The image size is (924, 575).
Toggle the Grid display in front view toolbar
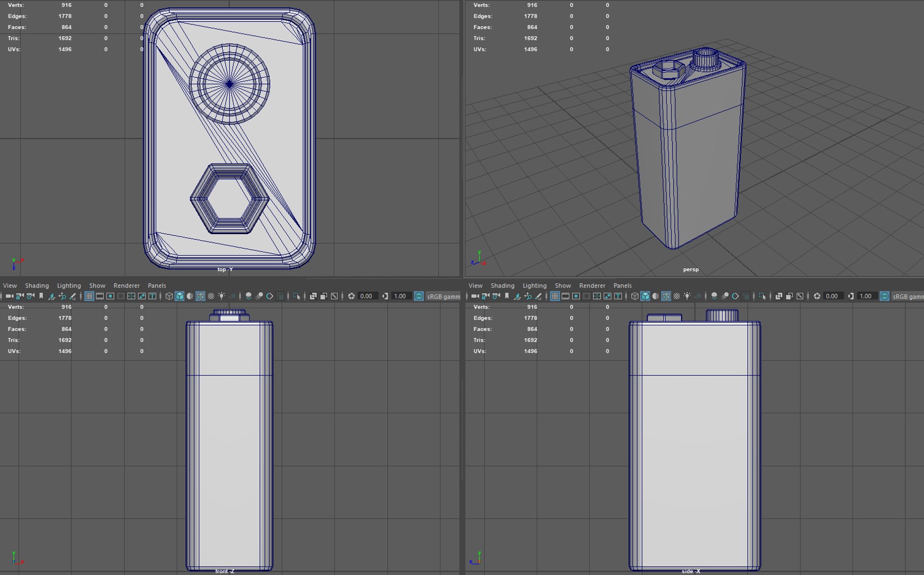point(89,296)
